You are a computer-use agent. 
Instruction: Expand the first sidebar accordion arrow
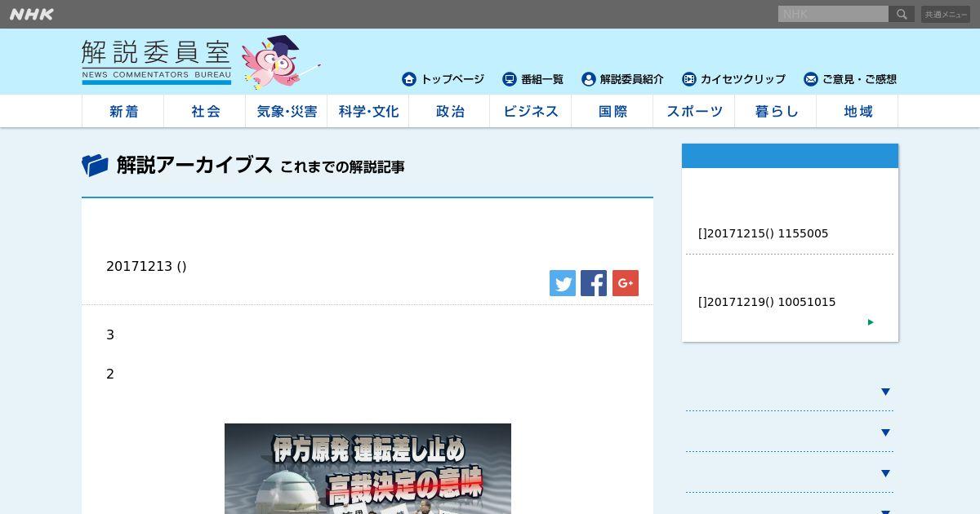tap(885, 392)
